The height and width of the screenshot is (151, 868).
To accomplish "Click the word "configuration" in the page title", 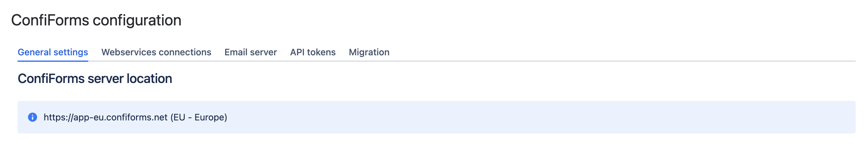I will click(137, 20).
